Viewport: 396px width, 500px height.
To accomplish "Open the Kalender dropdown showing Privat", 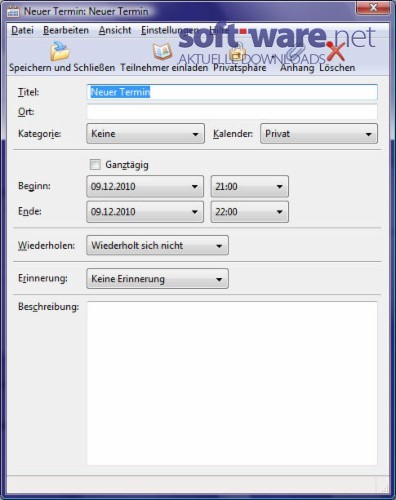I will click(319, 134).
